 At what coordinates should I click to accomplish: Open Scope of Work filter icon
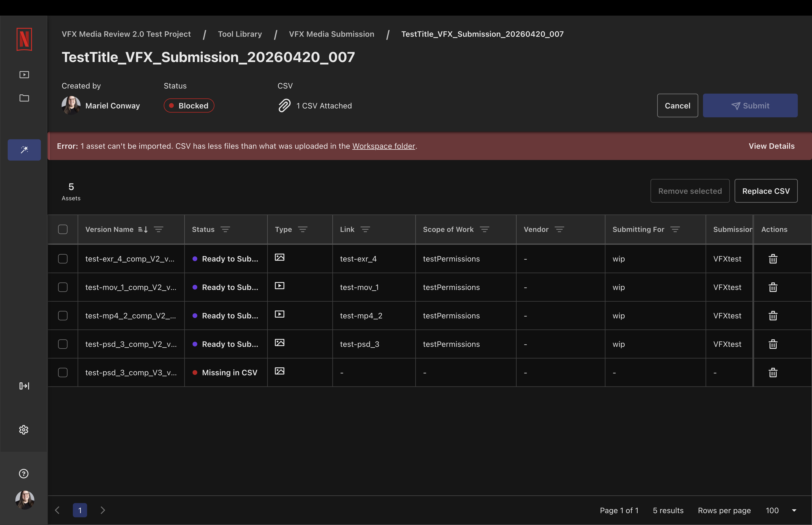tap(485, 230)
